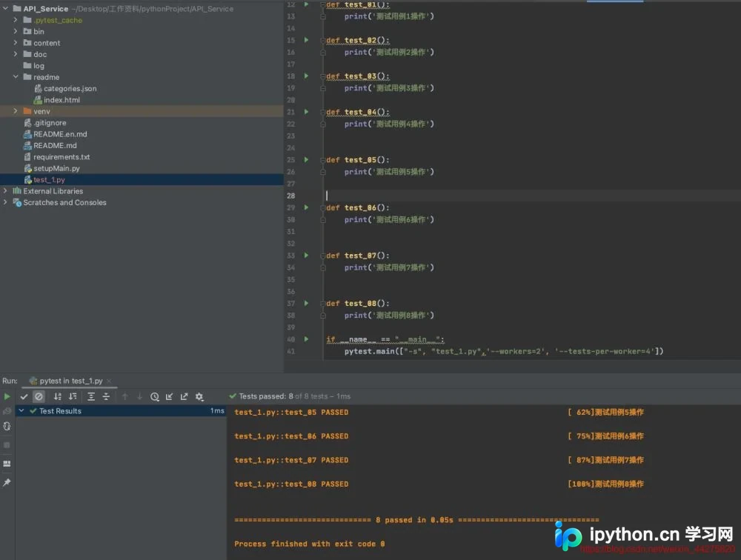Click the Restore Layout icon in Run sidebar
Screen dimensions: 741x560
pos(7,464)
